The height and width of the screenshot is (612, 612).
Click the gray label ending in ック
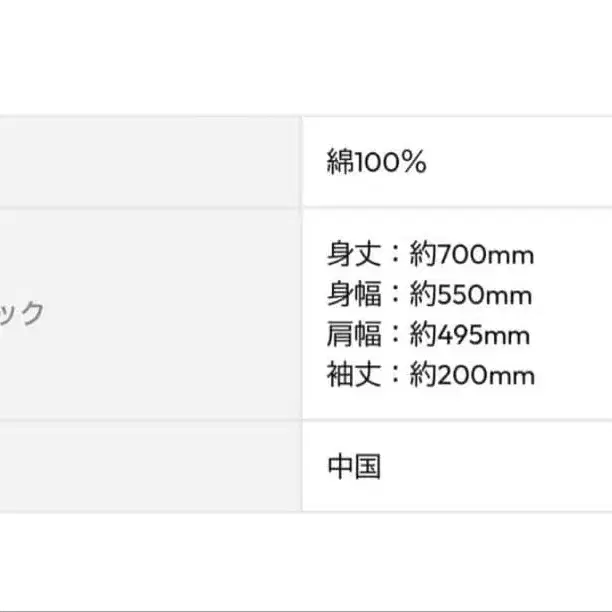21,314
